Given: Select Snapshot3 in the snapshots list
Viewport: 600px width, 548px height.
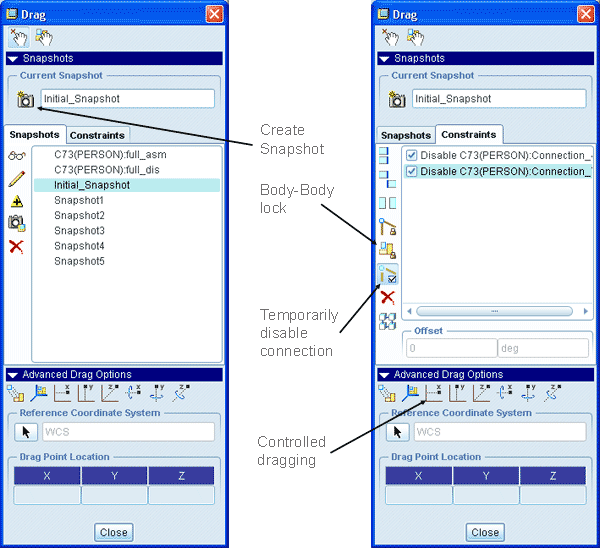Looking at the screenshot, I should point(79,231).
